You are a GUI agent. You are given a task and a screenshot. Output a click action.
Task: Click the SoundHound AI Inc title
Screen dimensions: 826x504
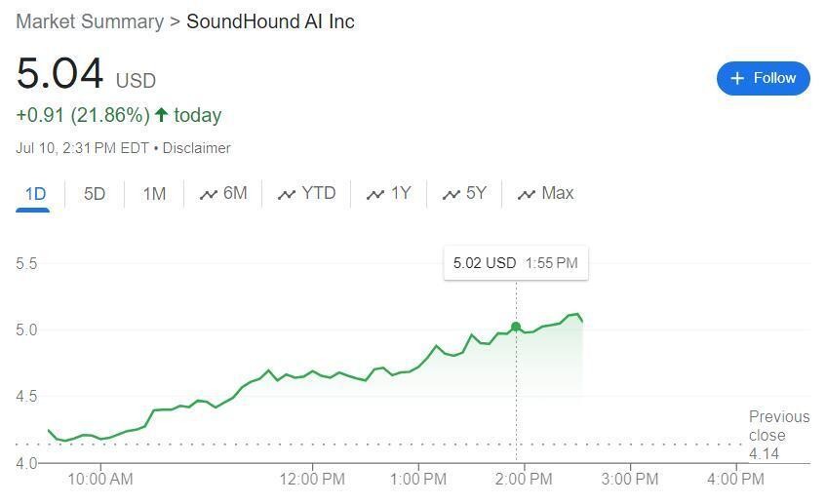coord(270,21)
